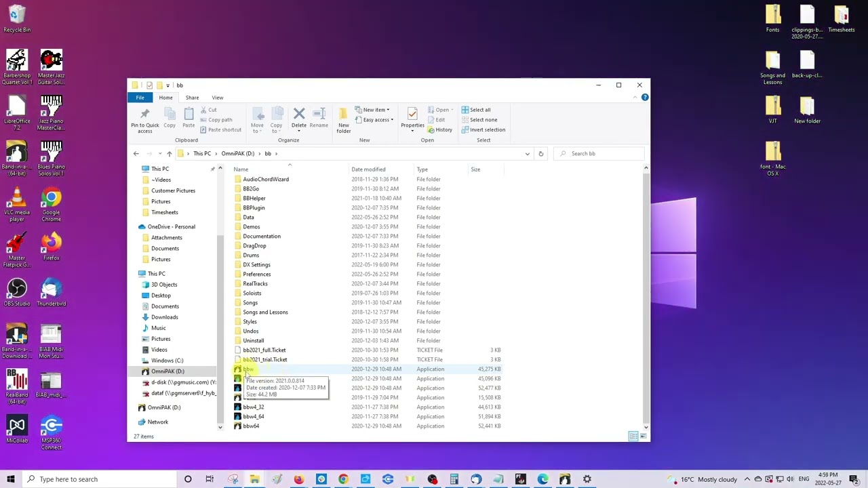Image resolution: width=868 pixels, height=488 pixels.
Task: Go up one folder level
Action: click(x=170, y=154)
